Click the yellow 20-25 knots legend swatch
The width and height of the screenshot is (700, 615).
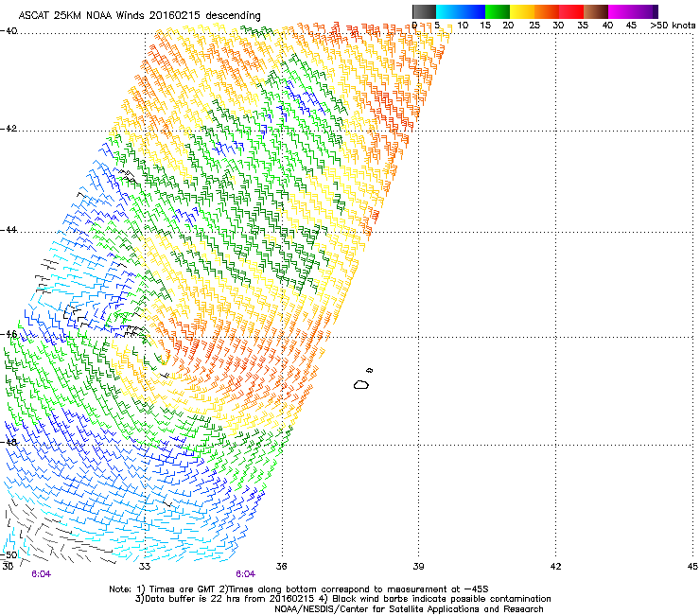click(522, 11)
